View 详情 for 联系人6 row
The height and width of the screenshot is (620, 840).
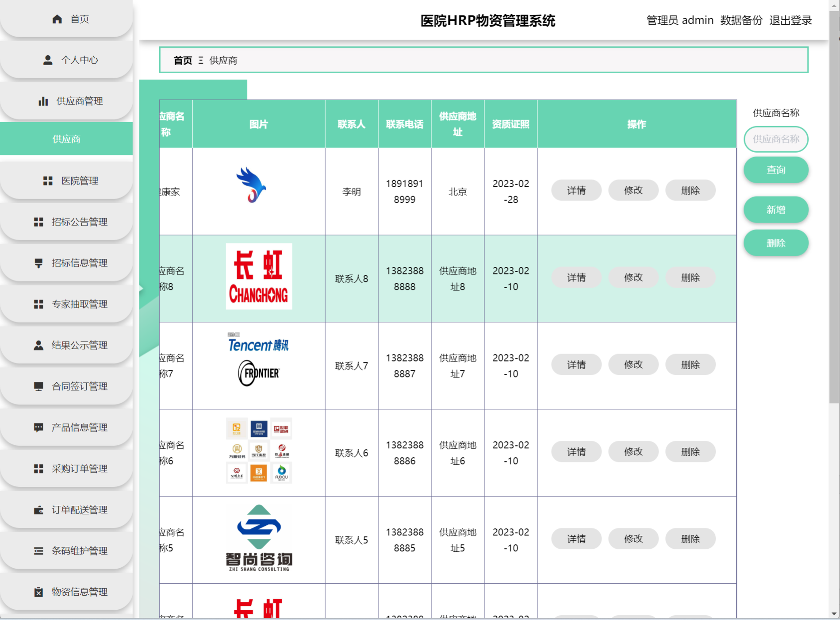[x=576, y=452]
